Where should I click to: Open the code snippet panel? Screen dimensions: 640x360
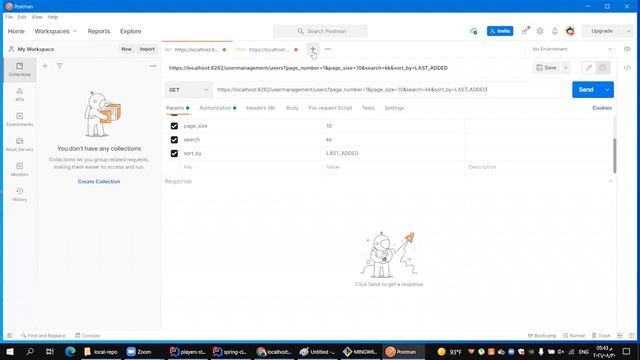tap(627, 68)
